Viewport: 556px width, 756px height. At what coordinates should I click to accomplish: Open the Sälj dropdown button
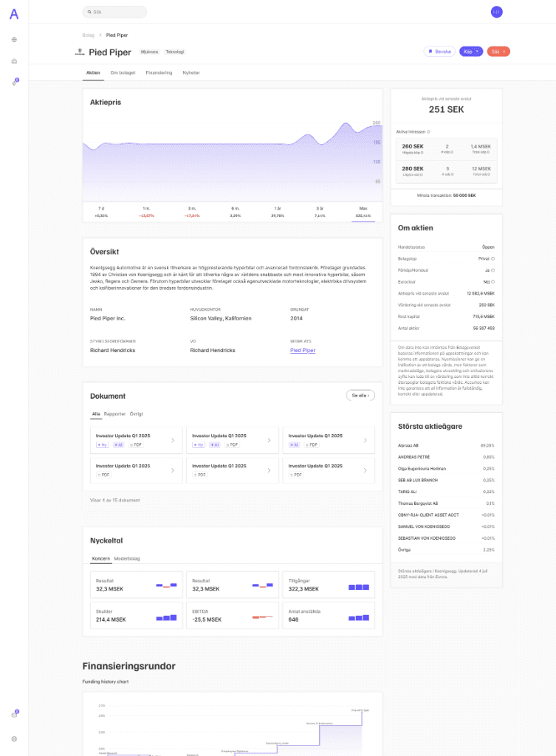(498, 52)
